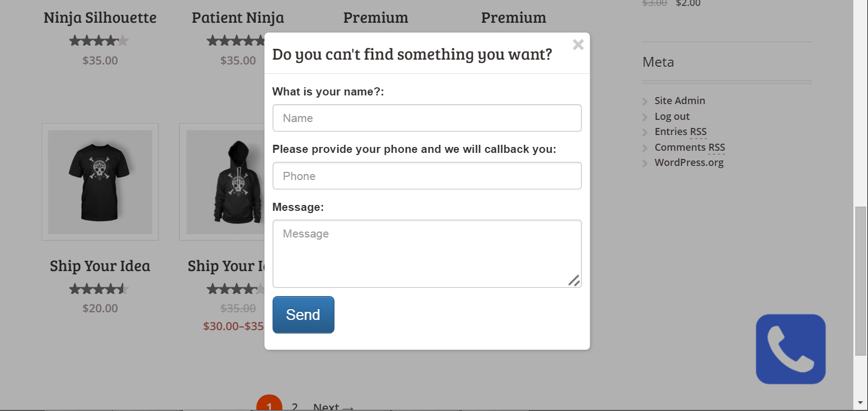Open the black T-shirt product thumbnail

(100, 182)
